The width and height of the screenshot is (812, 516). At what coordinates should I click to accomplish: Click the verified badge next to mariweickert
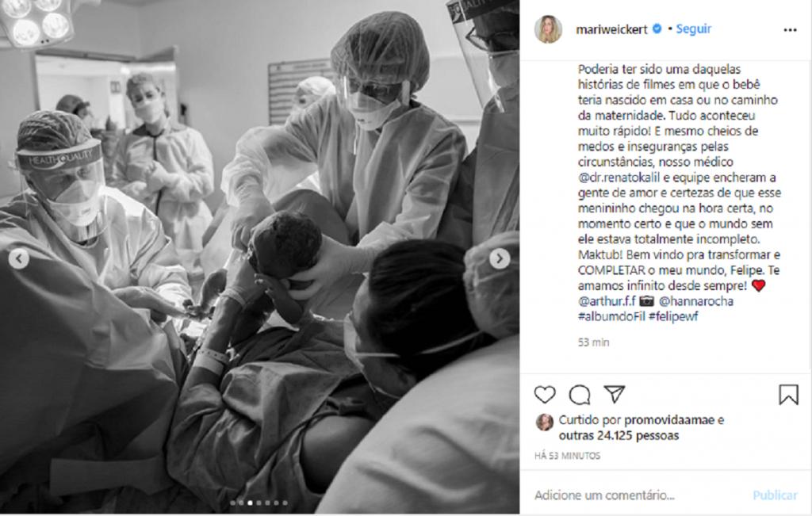click(x=657, y=29)
